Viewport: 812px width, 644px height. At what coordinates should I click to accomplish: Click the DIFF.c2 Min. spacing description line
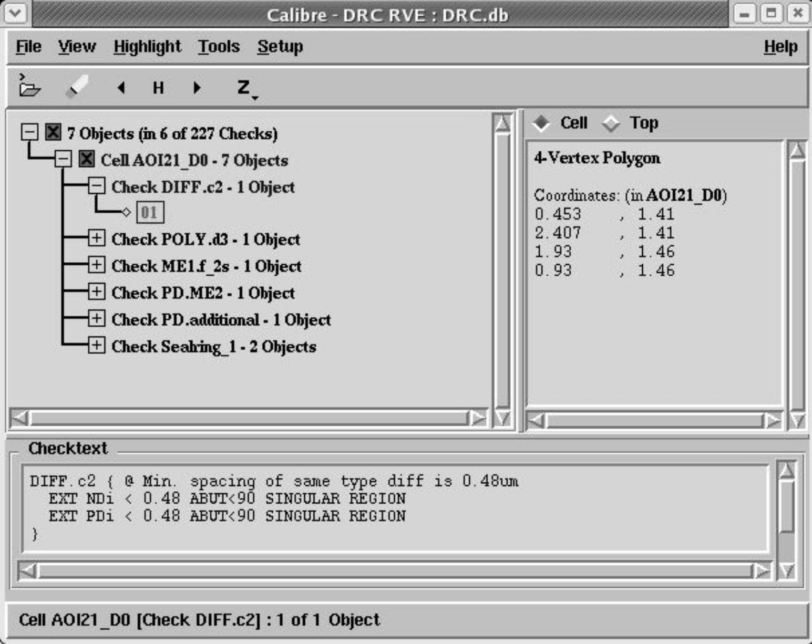tap(274, 481)
